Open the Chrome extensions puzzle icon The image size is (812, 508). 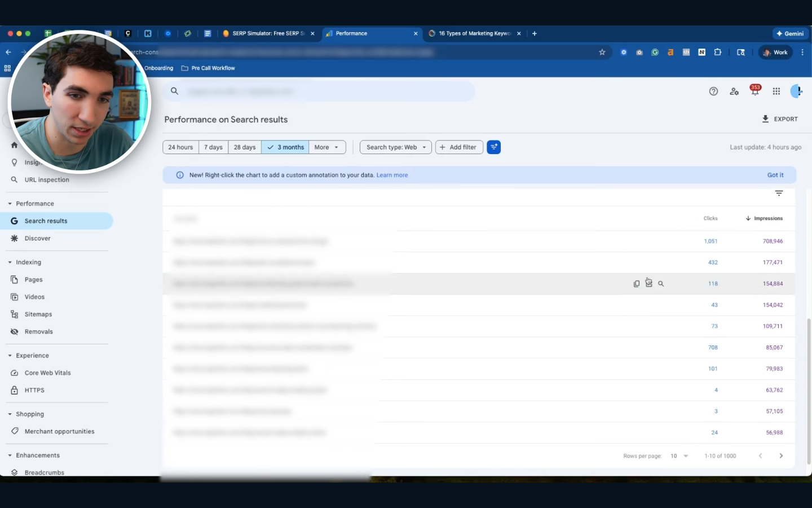(x=717, y=52)
